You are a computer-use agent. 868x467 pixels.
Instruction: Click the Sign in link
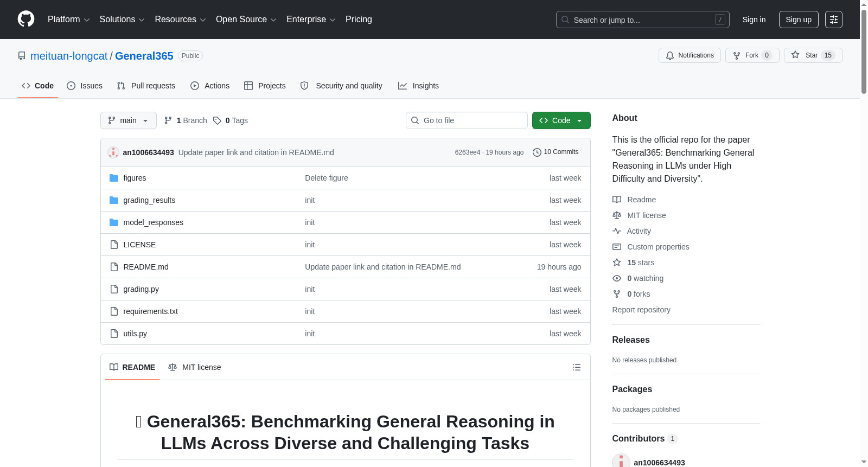click(754, 20)
